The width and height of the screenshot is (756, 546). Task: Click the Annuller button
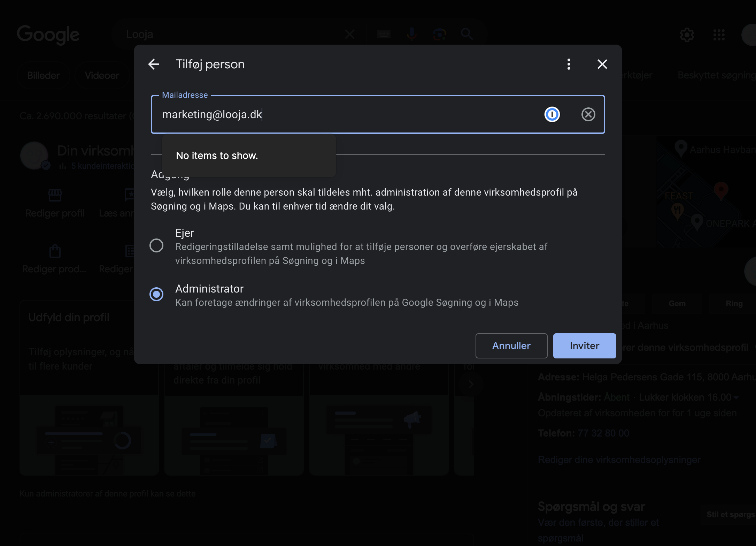511,346
